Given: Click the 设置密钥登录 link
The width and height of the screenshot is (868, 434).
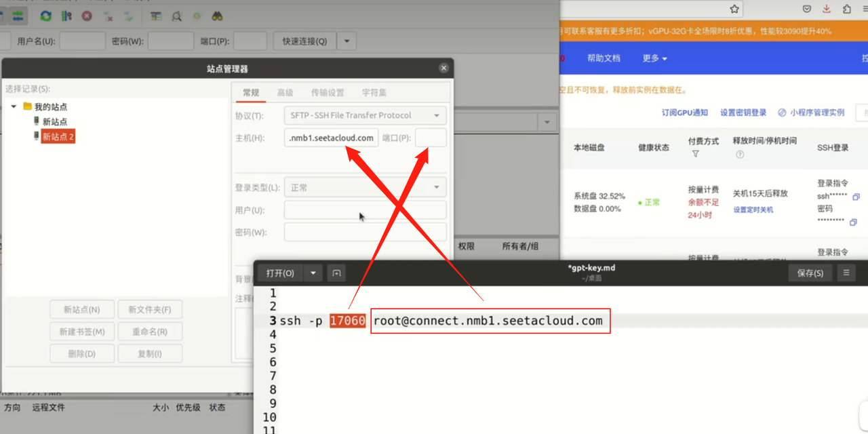Looking at the screenshot, I should [x=743, y=113].
